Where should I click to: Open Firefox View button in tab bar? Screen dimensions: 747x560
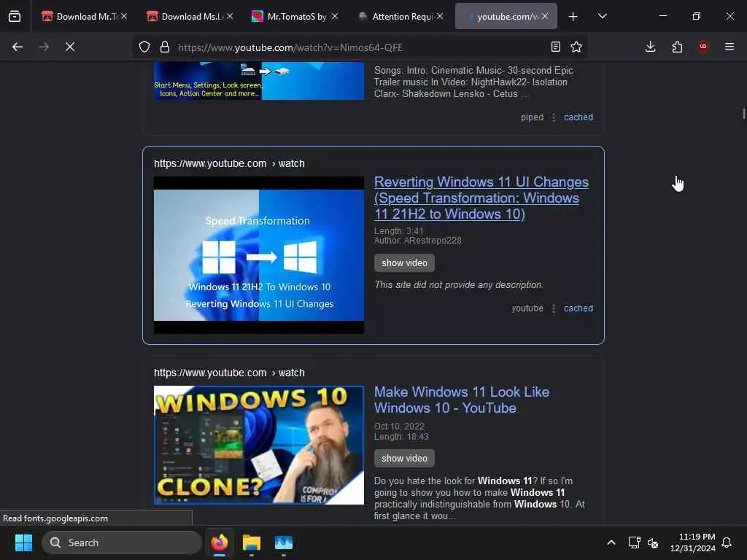15,16
